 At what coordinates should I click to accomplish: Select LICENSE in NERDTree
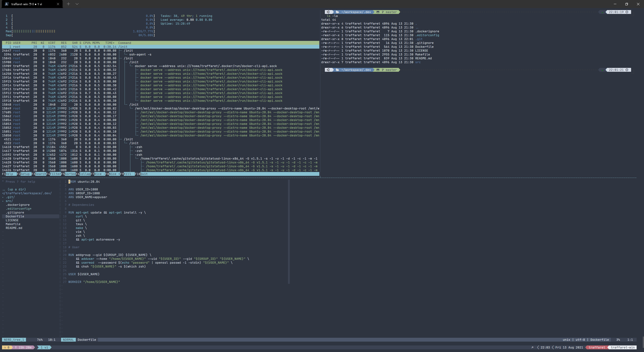[12, 220]
